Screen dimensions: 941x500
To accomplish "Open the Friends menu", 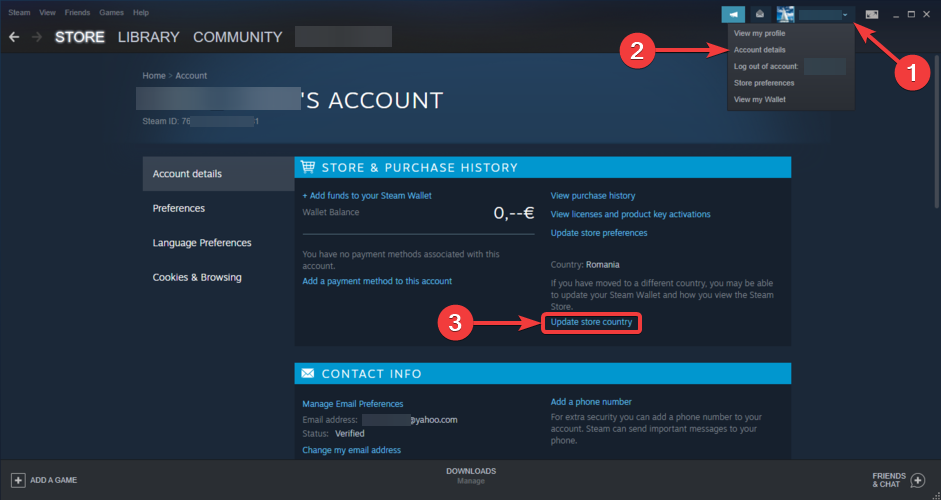I will click(x=77, y=13).
